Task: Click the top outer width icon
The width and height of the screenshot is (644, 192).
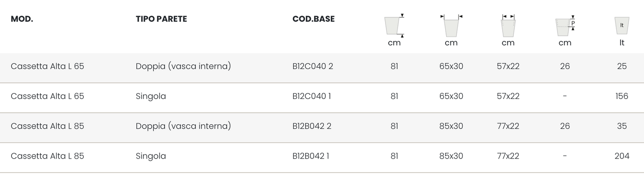Action: click(x=451, y=26)
